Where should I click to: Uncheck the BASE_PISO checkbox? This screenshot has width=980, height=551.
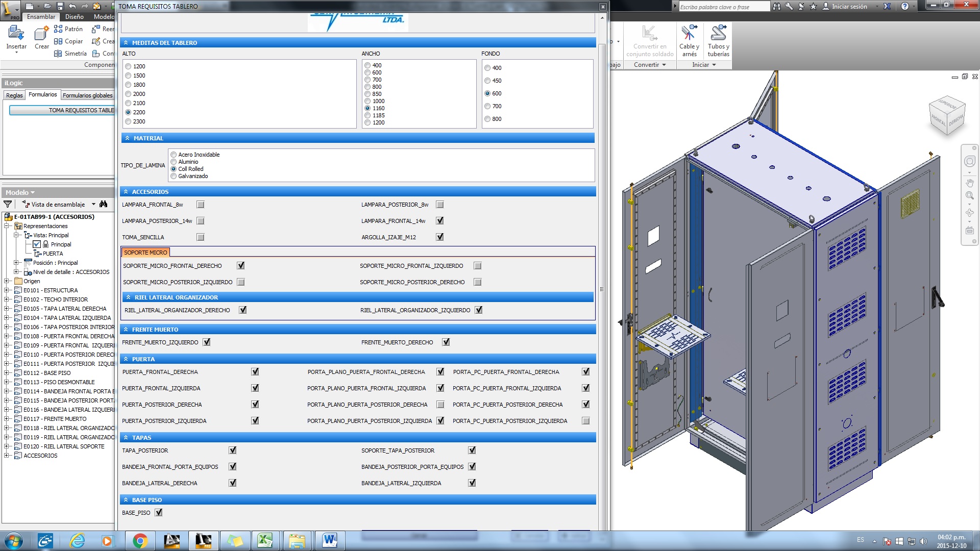pos(159,513)
